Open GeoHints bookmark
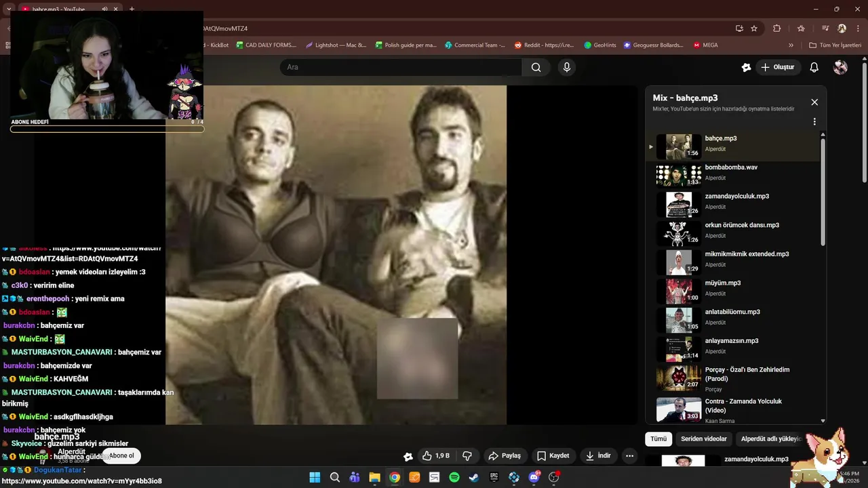 (599, 45)
